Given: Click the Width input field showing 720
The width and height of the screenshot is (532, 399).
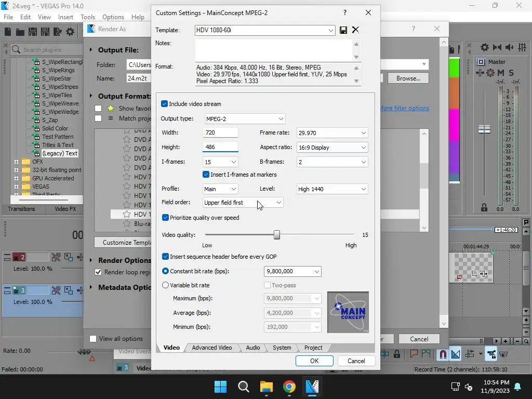Looking at the screenshot, I should click(x=220, y=132).
